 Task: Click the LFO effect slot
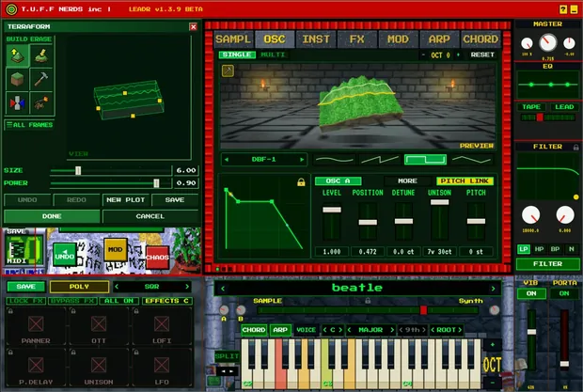162,368
